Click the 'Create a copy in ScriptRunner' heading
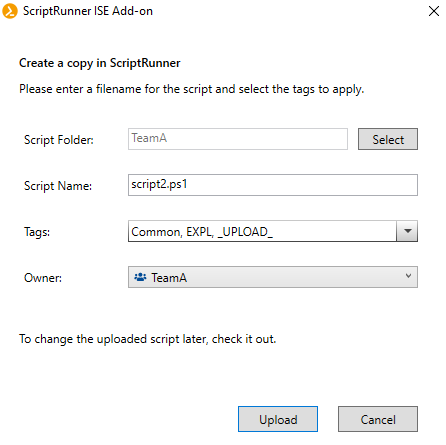The height and width of the screenshot is (445, 446). [100, 63]
